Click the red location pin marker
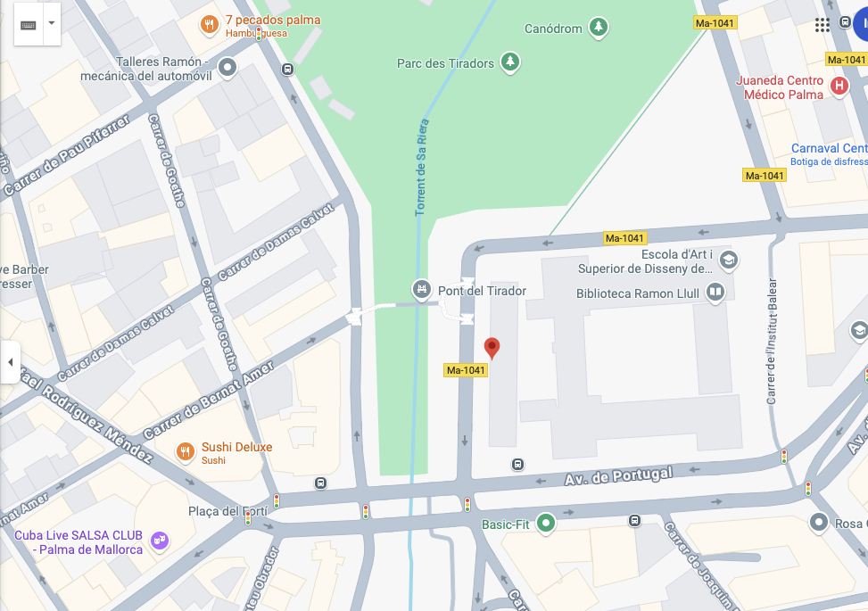This screenshot has width=868, height=611. point(492,349)
